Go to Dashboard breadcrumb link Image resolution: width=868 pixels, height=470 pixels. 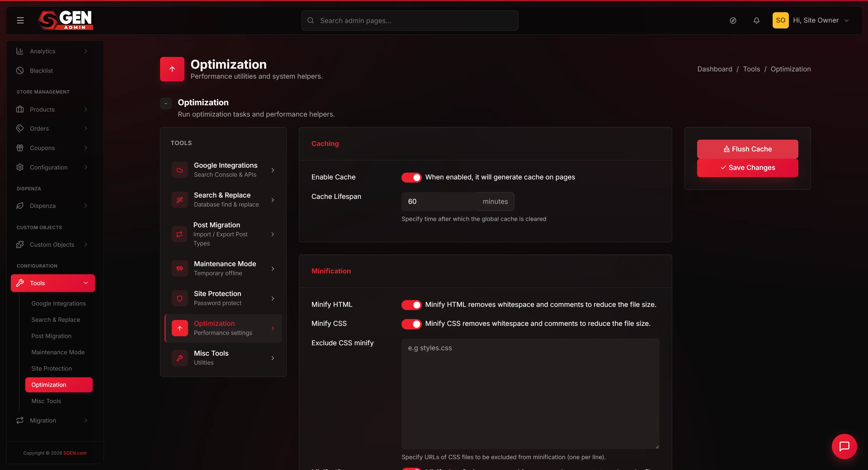(x=715, y=69)
